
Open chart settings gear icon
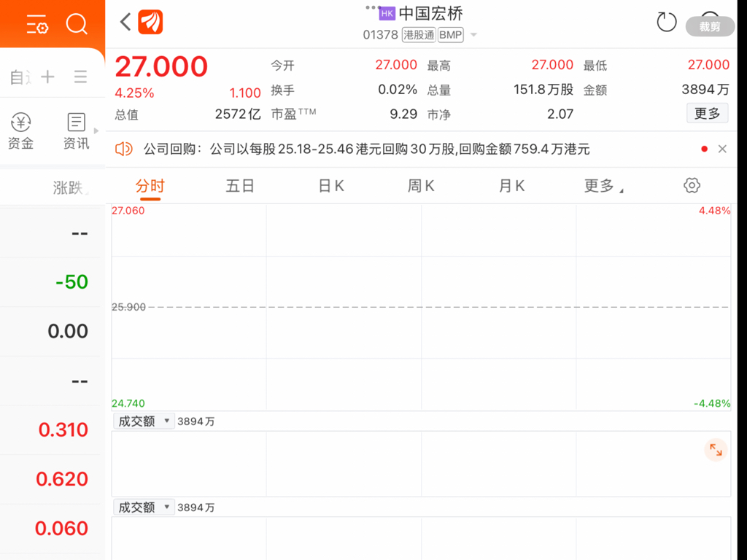[692, 185]
